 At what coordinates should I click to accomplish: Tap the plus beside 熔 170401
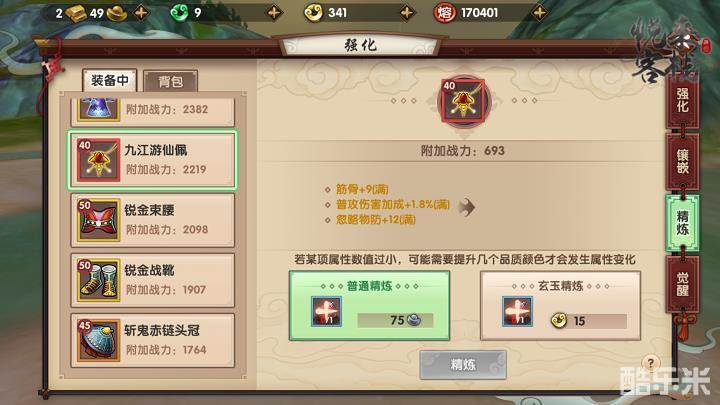[x=540, y=13]
